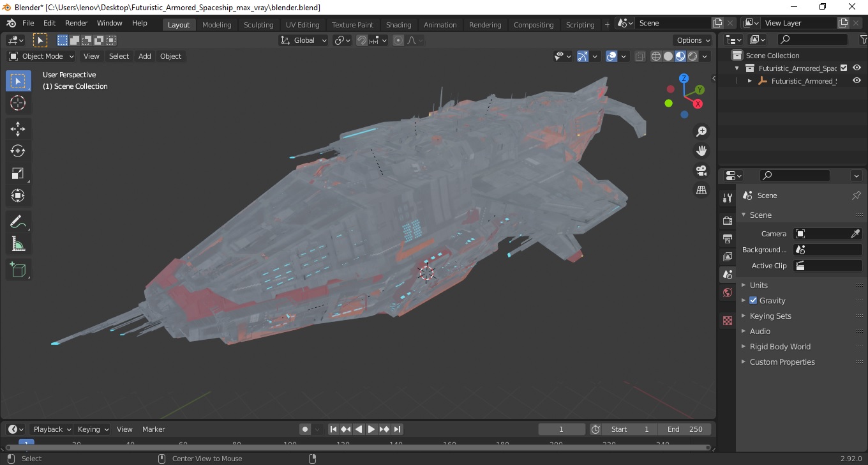
Task: Hide the Futuristic_Armored_Spac collection in viewport
Action: click(x=857, y=68)
